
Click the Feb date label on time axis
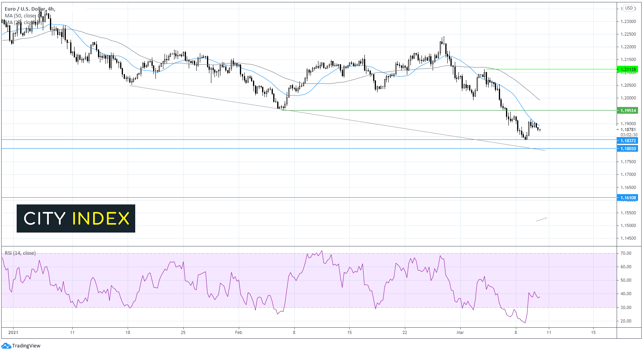click(x=238, y=332)
